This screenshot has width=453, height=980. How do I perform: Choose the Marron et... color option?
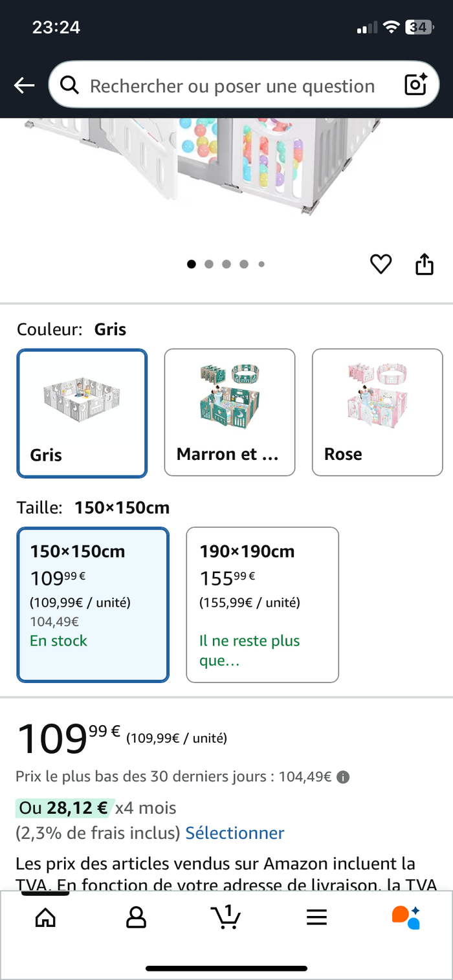click(230, 412)
